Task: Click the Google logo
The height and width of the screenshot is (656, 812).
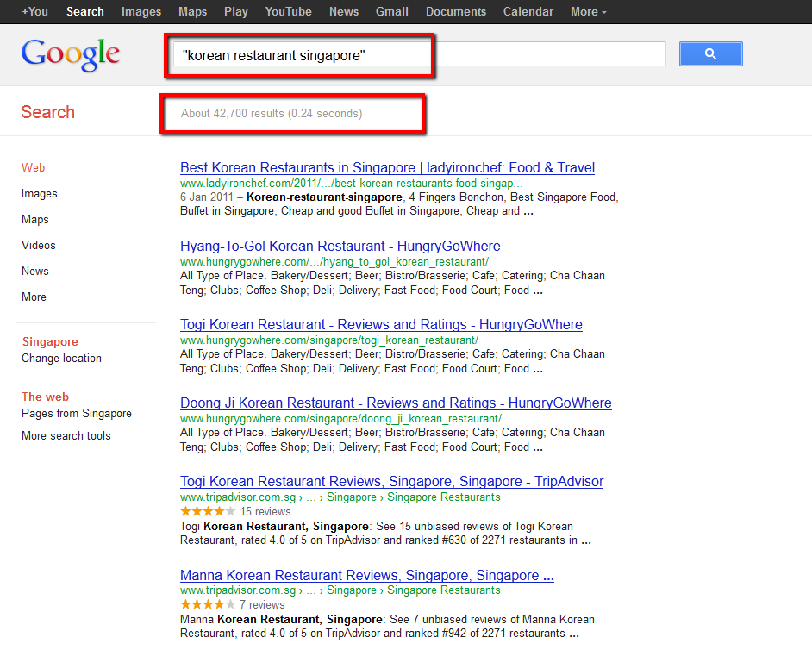Action: click(x=71, y=54)
